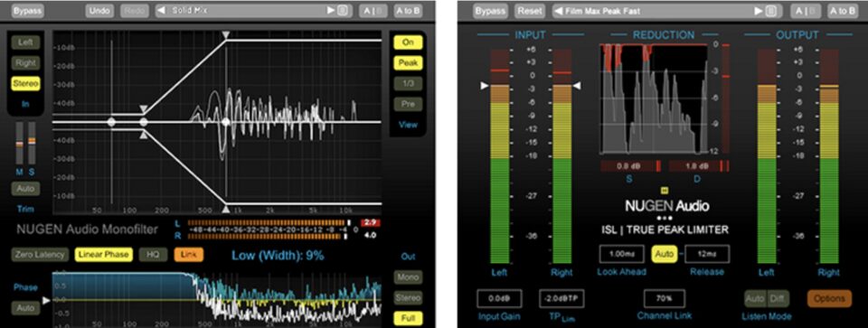Click the Low (Width): 9% readout
868x328 pixels.
(278, 256)
